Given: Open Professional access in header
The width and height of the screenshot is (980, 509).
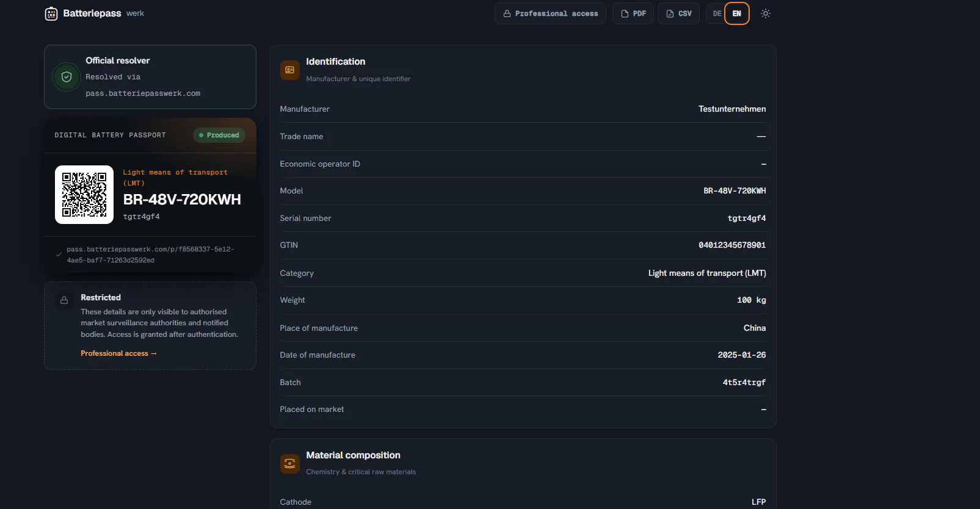Looking at the screenshot, I should tap(550, 13).
